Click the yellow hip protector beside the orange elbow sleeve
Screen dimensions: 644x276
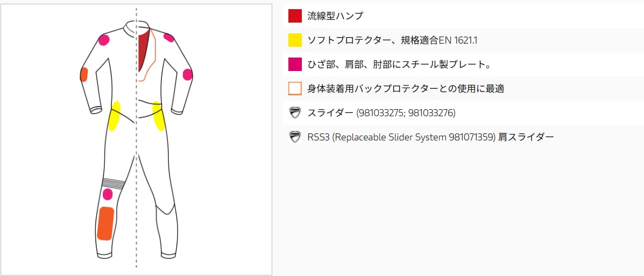(114, 116)
